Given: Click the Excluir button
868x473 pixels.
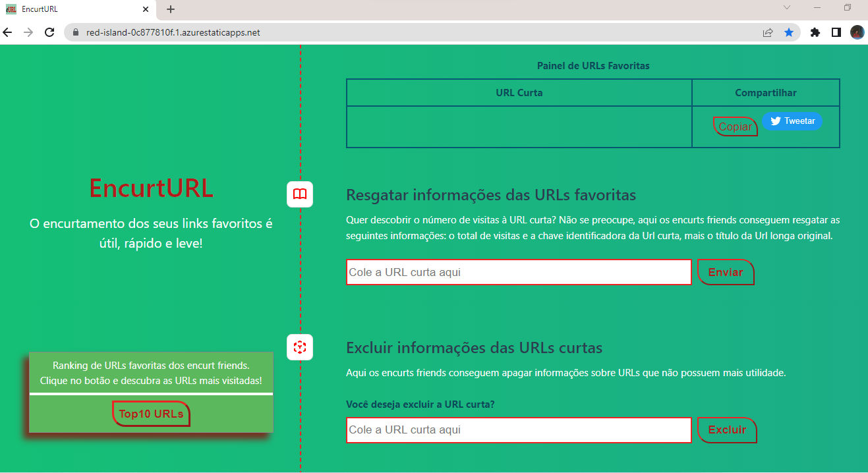Looking at the screenshot, I should pyautogui.click(x=727, y=430).
